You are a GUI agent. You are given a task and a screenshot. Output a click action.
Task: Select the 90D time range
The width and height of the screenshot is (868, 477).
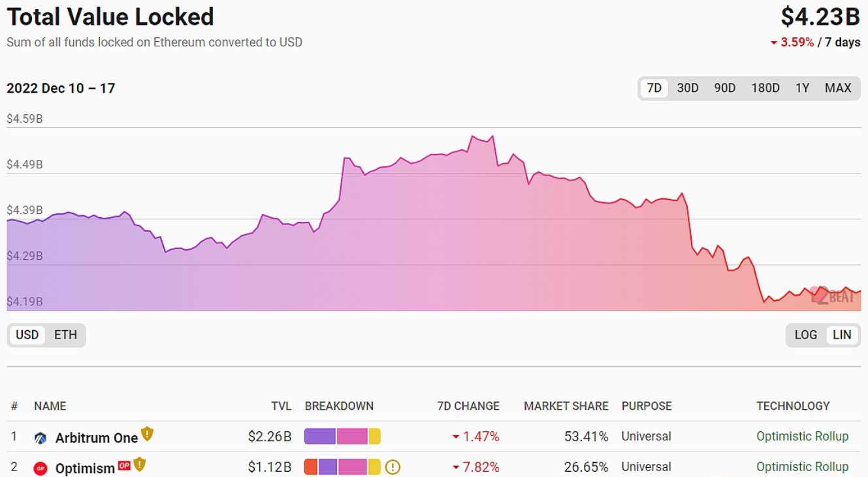tap(724, 88)
